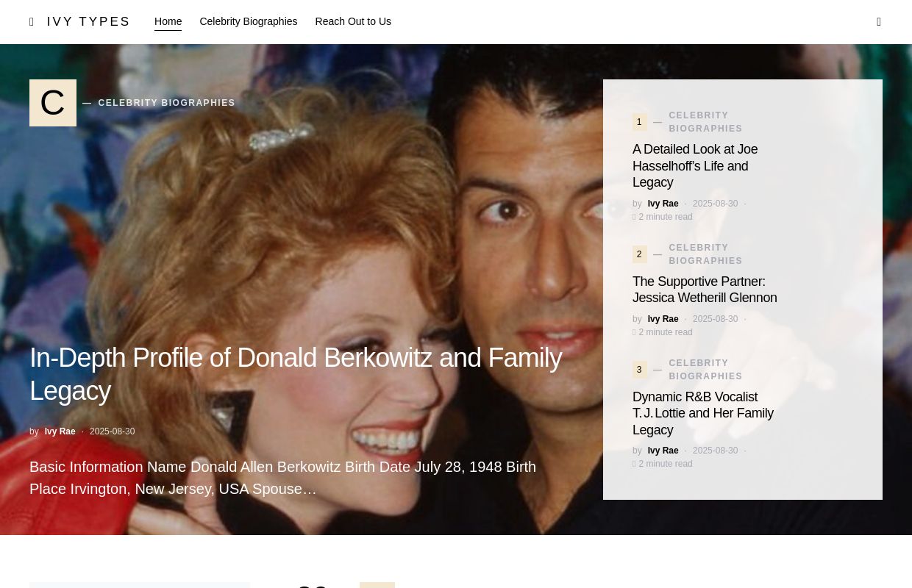Open the Reach Out to Us page
Viewport: 912px width, 588px height.
[x=353, y=22]
